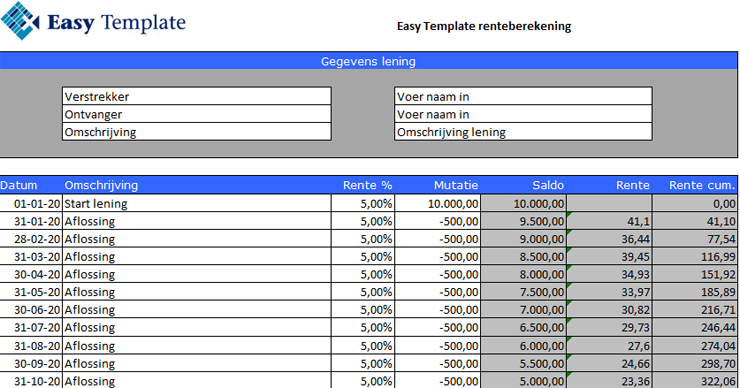Select mutation cell 10.000,00
The height and width of the screenshot is (388, 740).
tap(438, 203)
